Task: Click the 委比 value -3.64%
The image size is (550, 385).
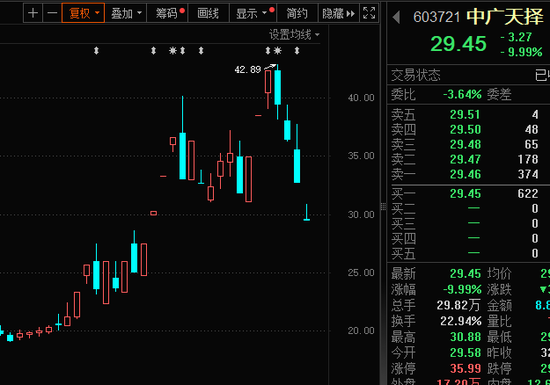Action: click(462, 94)
